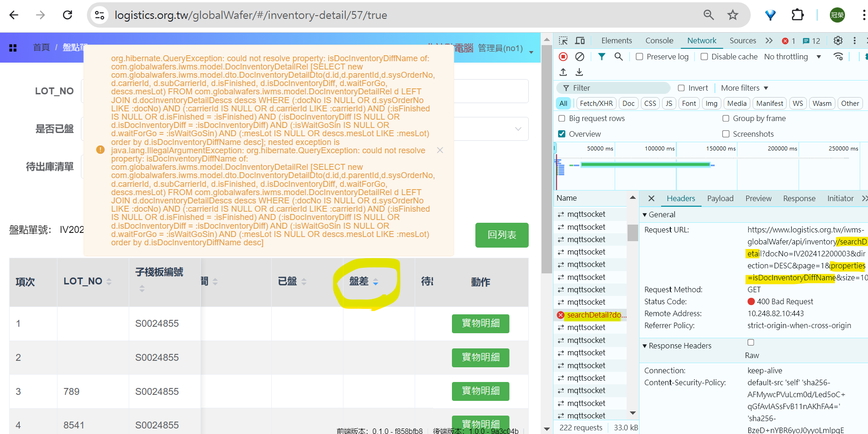Open the Response tab
This screenshot has height=434, width=868.
coord(799,198)
